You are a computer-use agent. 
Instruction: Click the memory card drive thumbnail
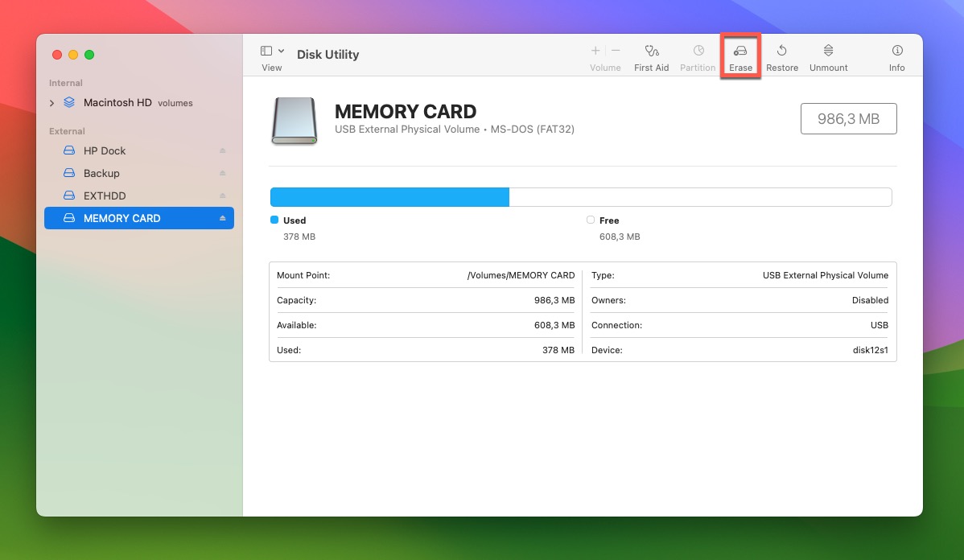(x=294, y=121)
